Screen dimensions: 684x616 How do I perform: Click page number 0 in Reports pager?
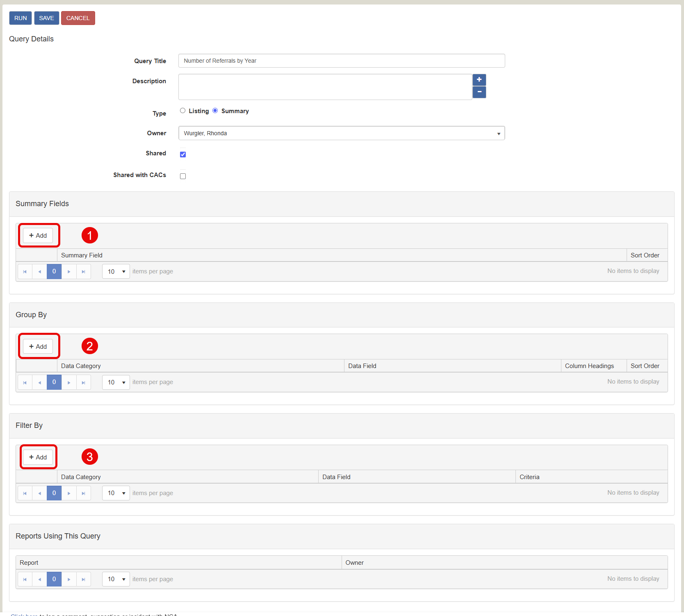click(x=54, y=579)
